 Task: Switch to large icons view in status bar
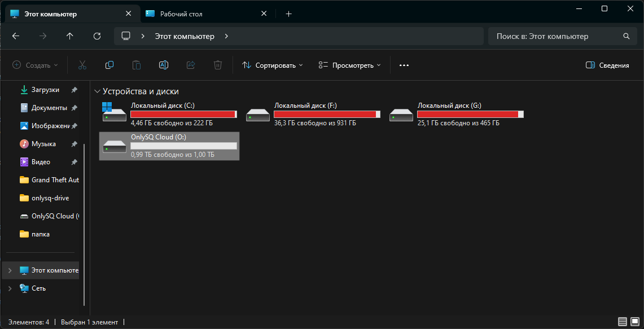(635, 322)
